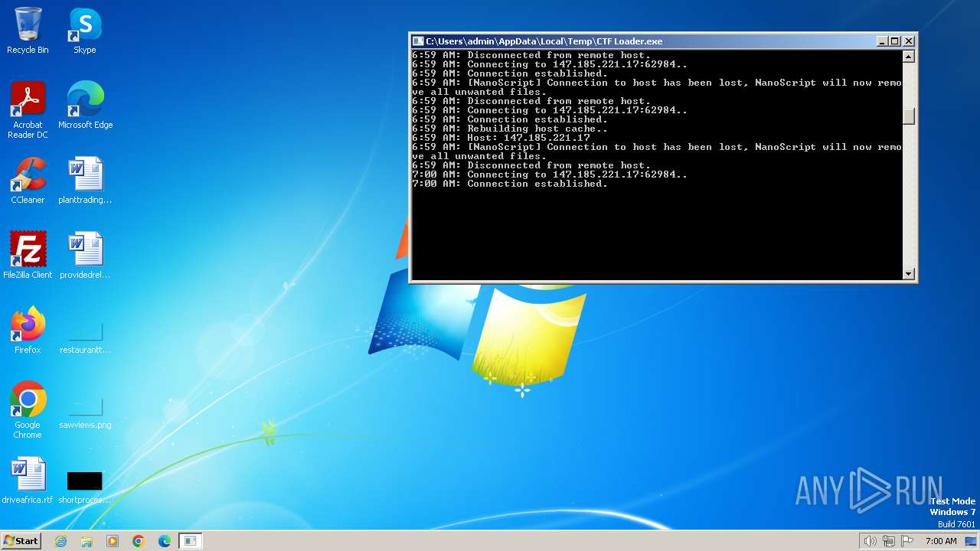Open Windows Explorer folder in taskbar
Image resolution: width=980 pixels, height=551 pixels.
pyautogui.click(x=87, y=541)
